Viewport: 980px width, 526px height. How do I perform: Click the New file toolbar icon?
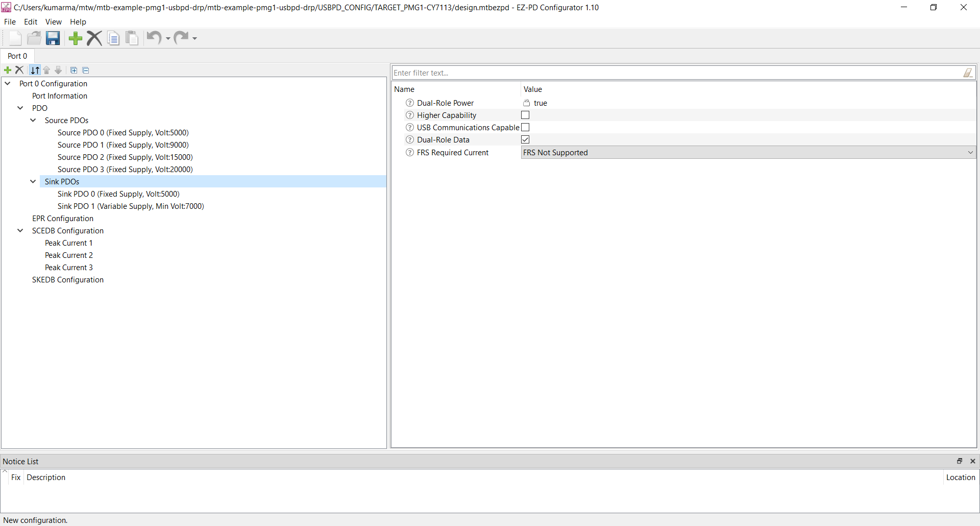click(x=15, y=38)
